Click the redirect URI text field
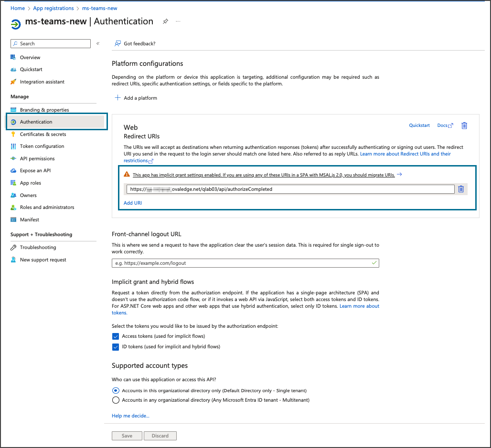Viewport: 491px width, 448px height. tap(290, 189)
